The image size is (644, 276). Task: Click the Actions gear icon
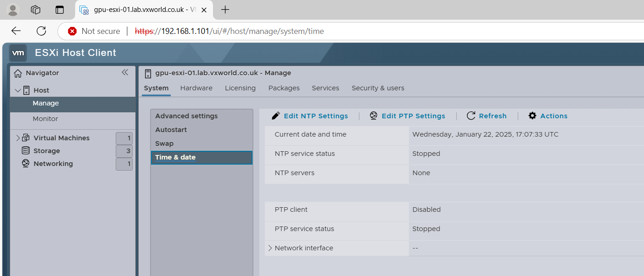[532, 116]
